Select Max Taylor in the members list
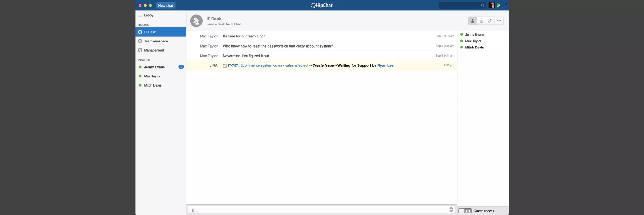 coord(473,41)
